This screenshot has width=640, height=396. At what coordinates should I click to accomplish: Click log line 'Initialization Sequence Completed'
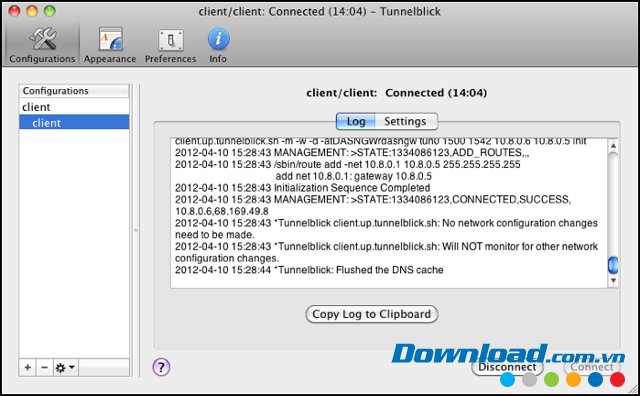[x=302, y=188]
